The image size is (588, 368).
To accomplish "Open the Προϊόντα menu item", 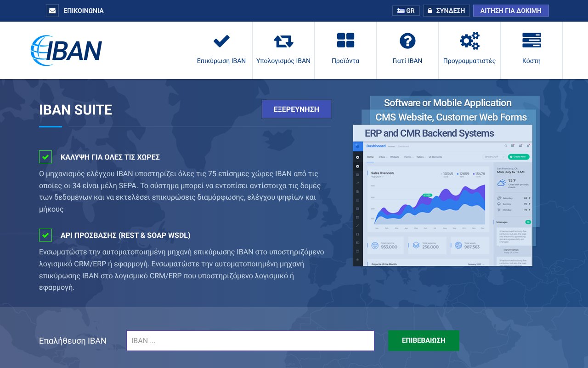I will (x=345, y=61).
